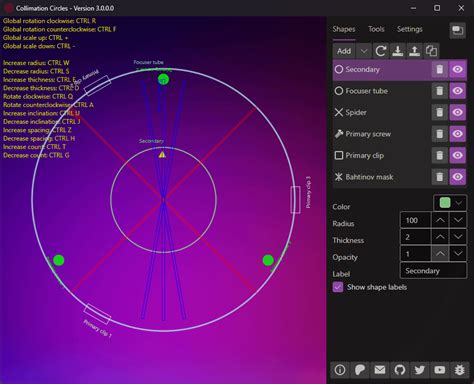Hide the Primary screw shape
The image size is (474, 384).
[457, 134]
